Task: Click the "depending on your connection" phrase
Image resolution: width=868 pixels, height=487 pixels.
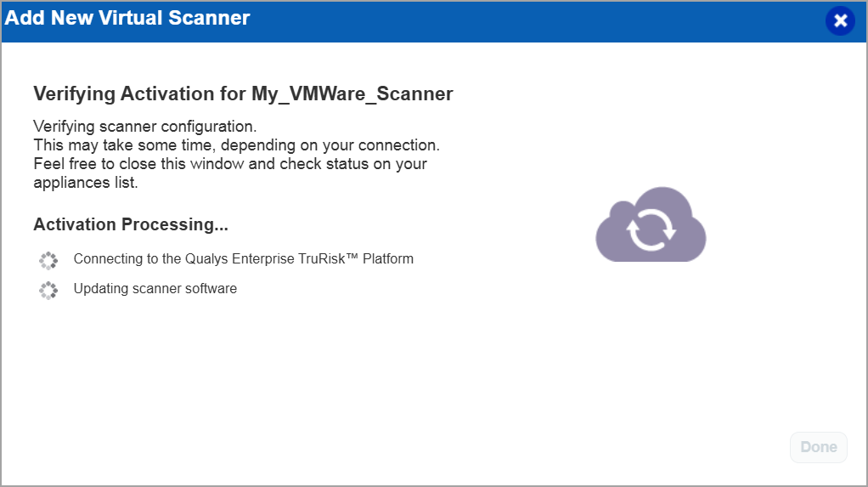Action: click(x=330, y=145)
